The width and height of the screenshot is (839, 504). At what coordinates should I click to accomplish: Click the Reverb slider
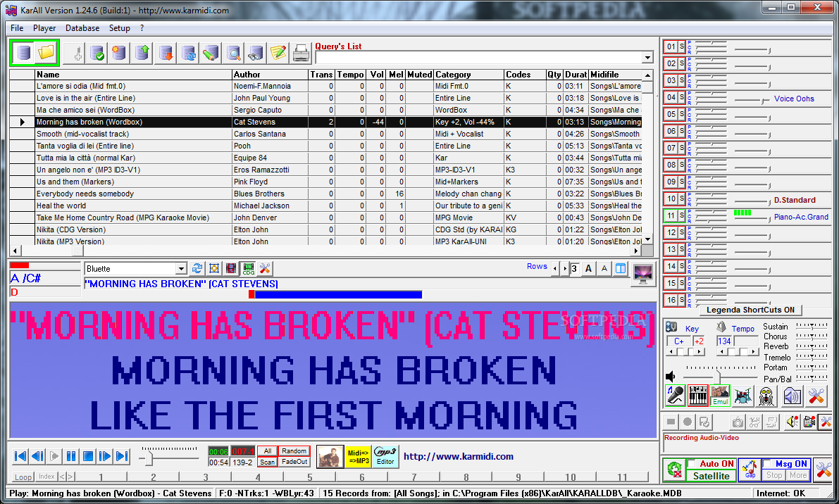pyautogui.click(x=812, y=346)
